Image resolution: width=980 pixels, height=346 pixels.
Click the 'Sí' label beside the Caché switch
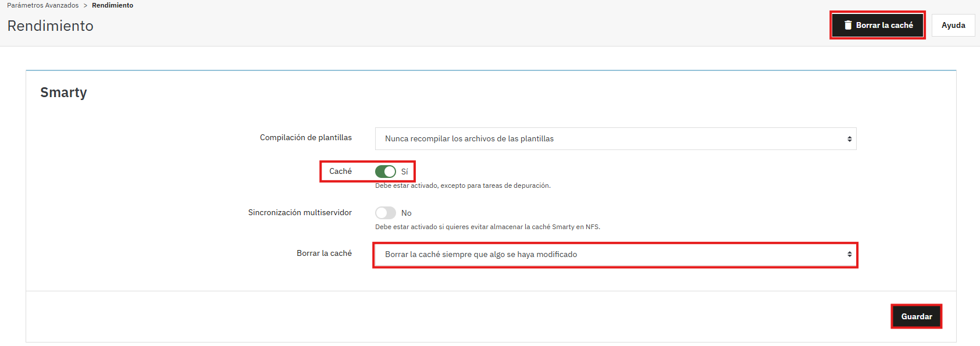click(x=405, y=172)
